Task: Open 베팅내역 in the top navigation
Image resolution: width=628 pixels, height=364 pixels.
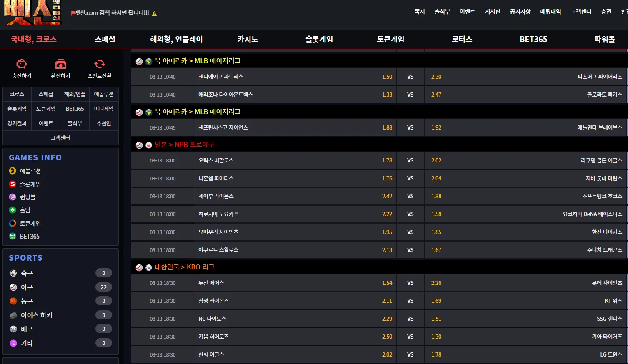Action: click(x=551, y=12)
